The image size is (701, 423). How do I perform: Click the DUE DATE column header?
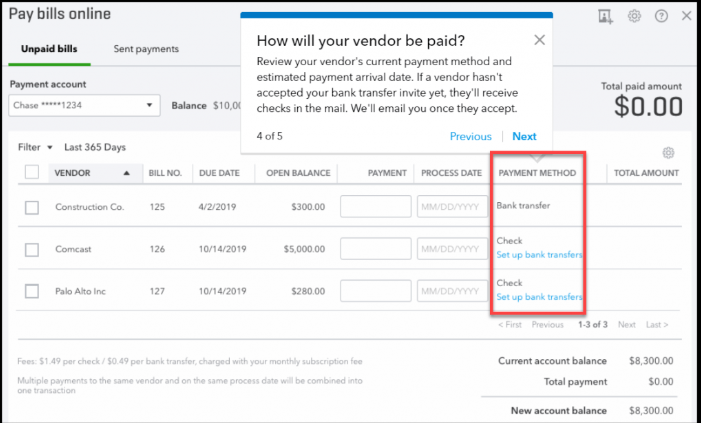220,173
